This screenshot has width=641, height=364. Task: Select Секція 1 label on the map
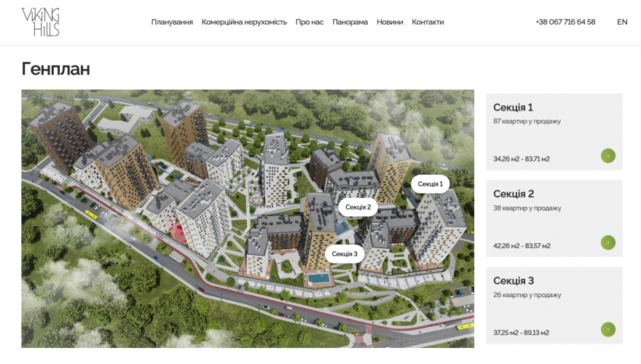click(430, 184)
